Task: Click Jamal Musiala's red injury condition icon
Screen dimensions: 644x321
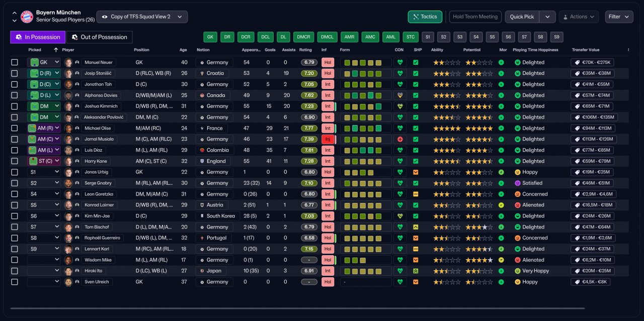Action: click(400, 139)
